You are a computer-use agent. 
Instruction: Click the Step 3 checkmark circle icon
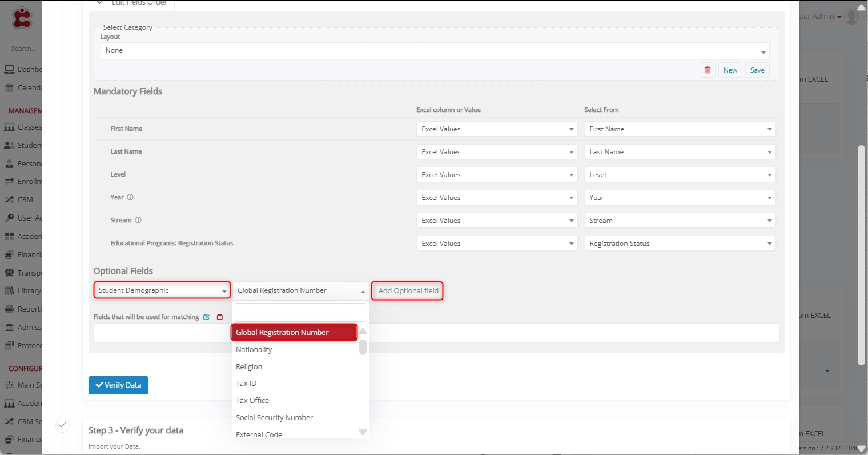tap(63, 425)
